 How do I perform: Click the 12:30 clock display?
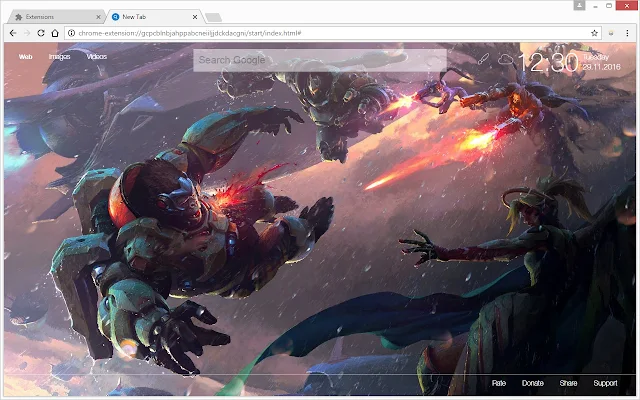tap(548, 62)
